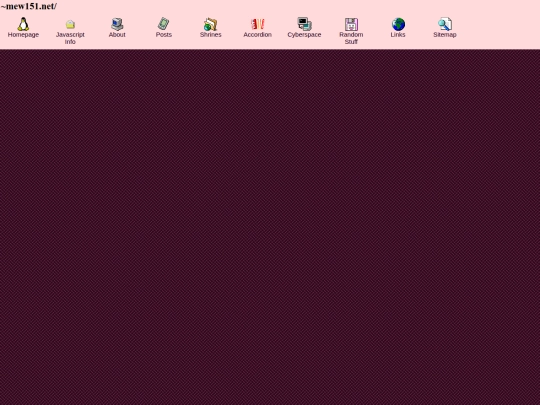Click the floppy disk Random Stuff icon
Image resolution: width=540 pixels, height=405 pixels.
tap(351, 24)
